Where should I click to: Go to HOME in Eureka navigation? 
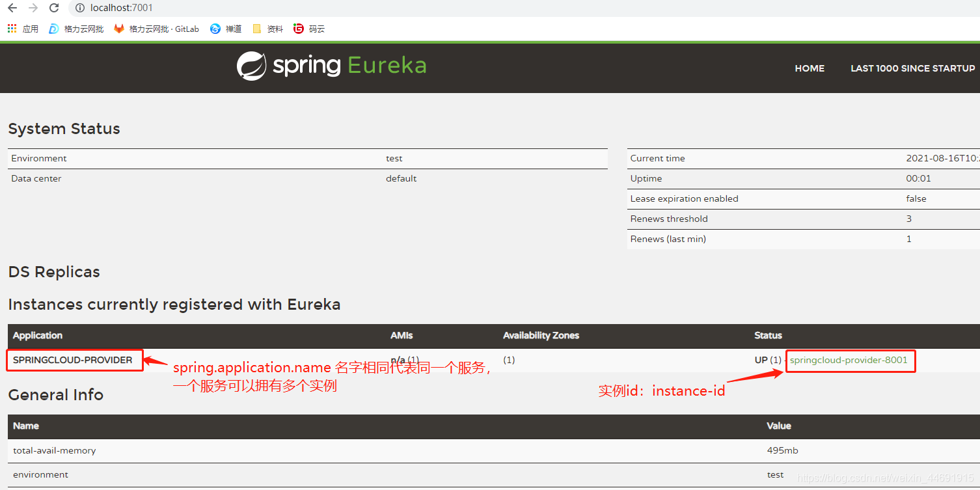pyautogui.click(x=810, y=68)
